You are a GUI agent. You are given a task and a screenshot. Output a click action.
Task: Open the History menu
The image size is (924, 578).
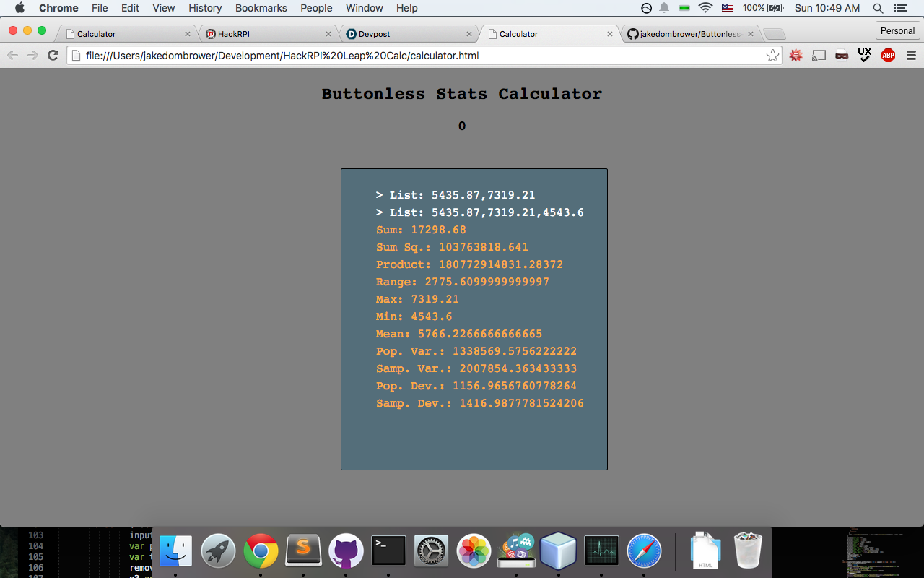(x=205, y=8)
